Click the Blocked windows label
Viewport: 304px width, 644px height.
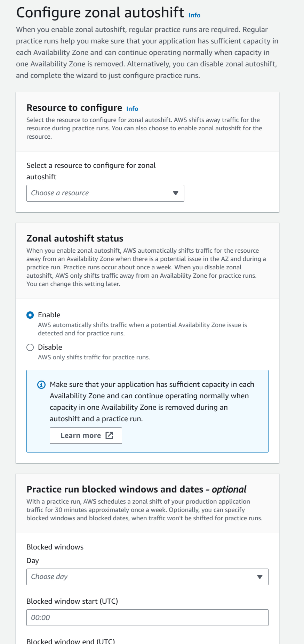click(x=55, y=547)
